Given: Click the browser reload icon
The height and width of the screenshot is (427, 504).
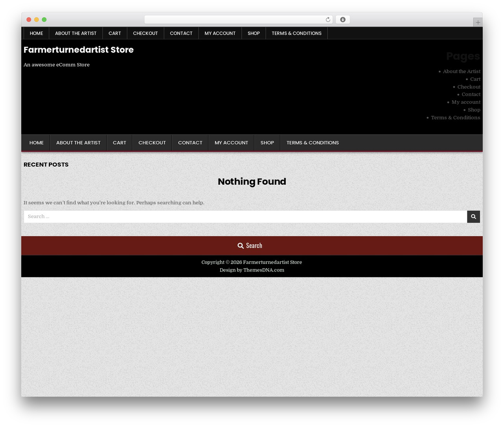Looking at the screenshot, I should tap(328, 20).
